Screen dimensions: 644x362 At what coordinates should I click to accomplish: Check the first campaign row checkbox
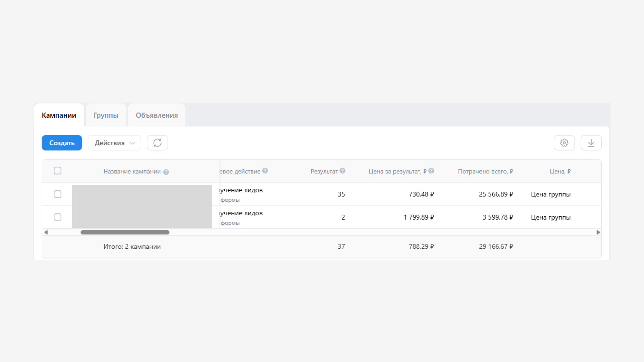[58, 194]
